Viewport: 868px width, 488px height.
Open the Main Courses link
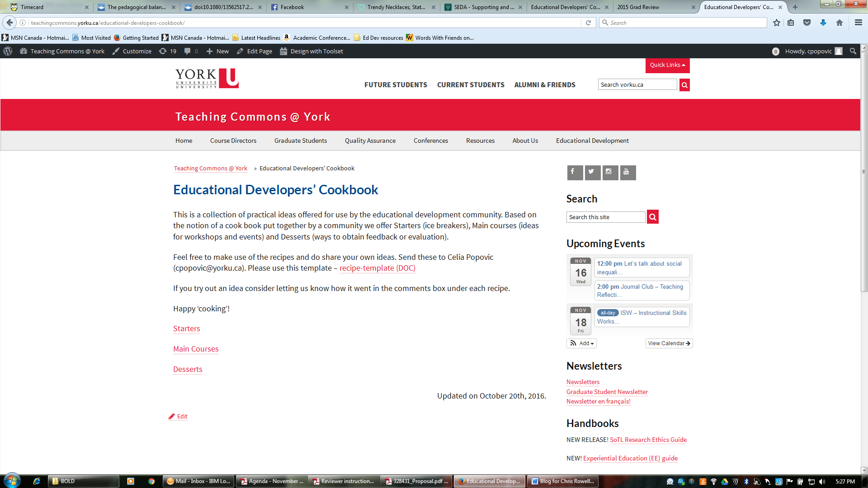(196, 349)
